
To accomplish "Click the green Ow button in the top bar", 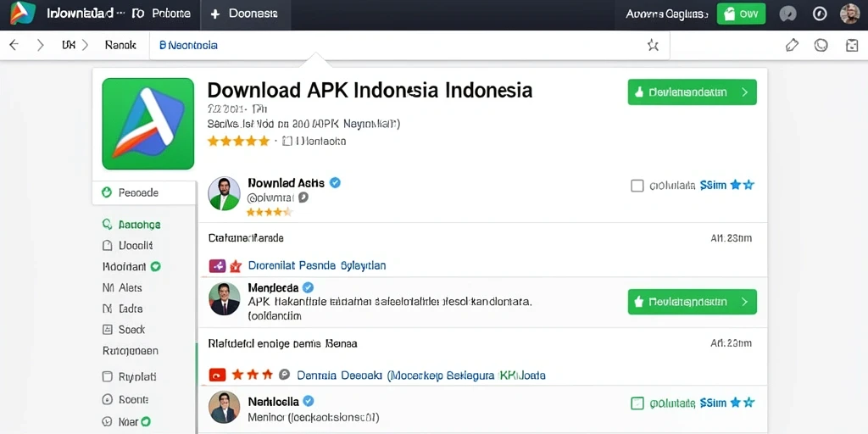I will tap(741, 14).
